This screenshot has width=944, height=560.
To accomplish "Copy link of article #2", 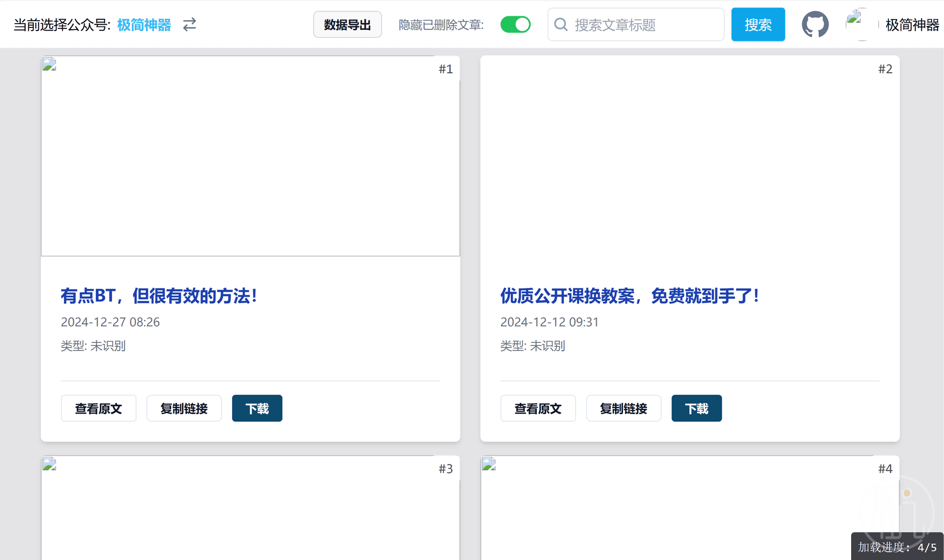I will tap(623, 408).
